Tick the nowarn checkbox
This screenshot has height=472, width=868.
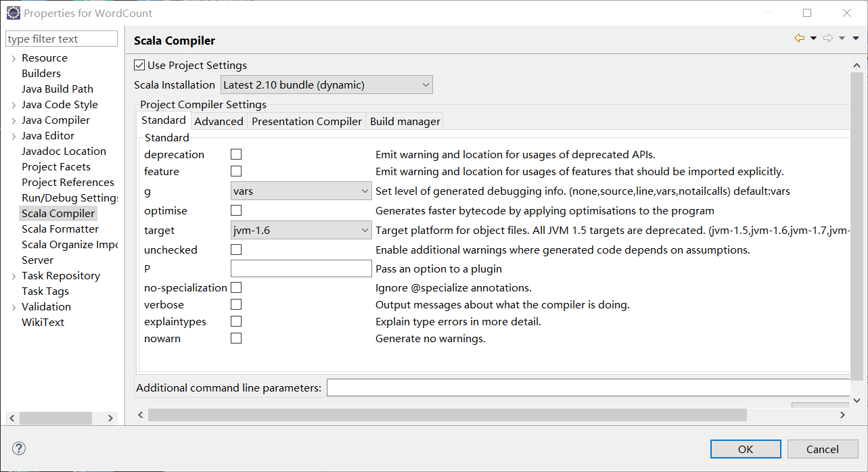tap(236, 339)
